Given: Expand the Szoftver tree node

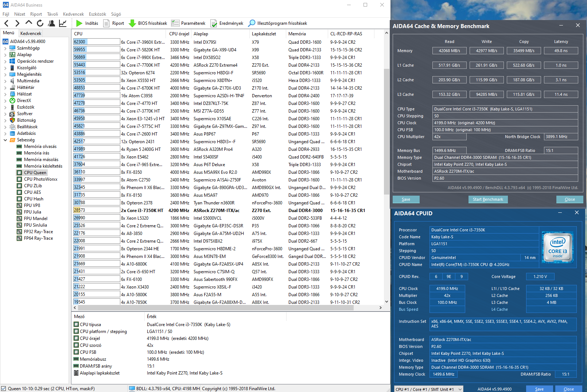Looking at the screenshot, I should pos(5,114).
